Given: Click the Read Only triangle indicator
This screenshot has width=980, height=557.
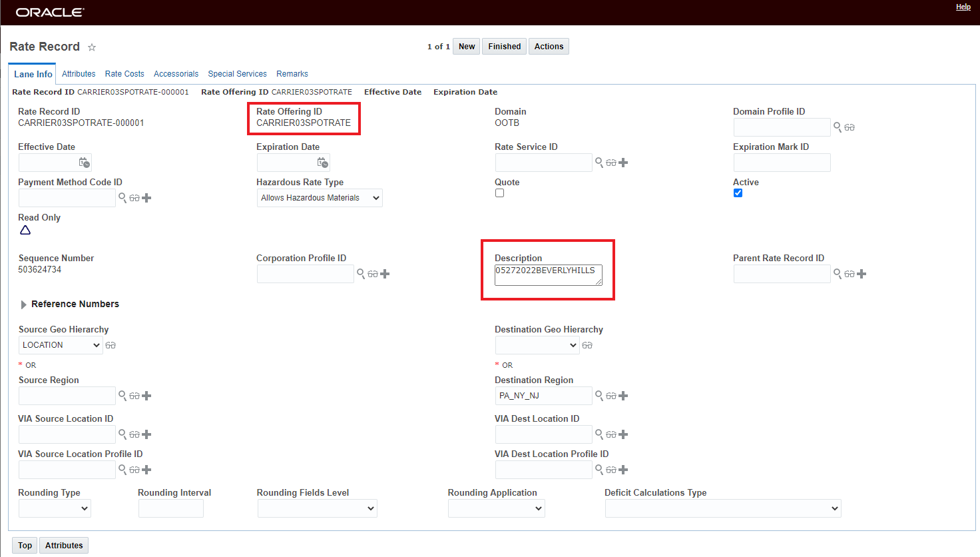Looking at the screenshot, I should (x=25, y=230).
